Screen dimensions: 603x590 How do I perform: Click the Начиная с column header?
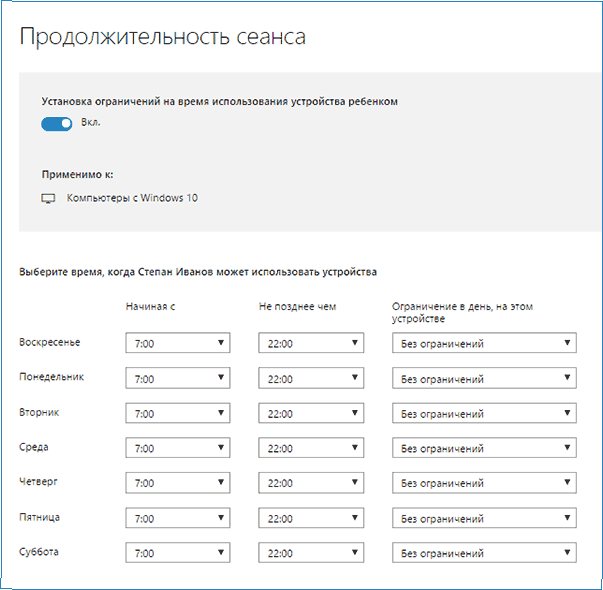click(x=150, y=307)
